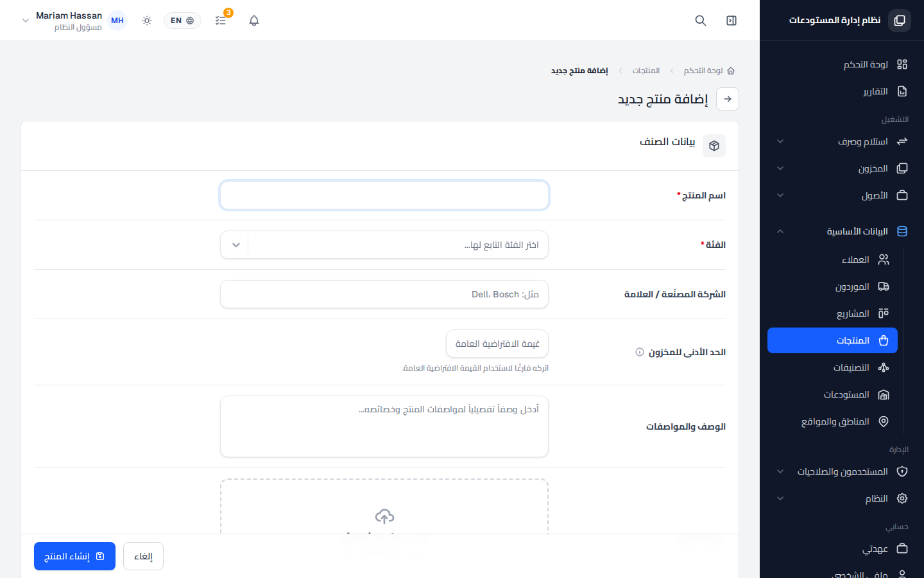Switch language with EN button
Screen dimensions: 924x578
pos(182,21)
